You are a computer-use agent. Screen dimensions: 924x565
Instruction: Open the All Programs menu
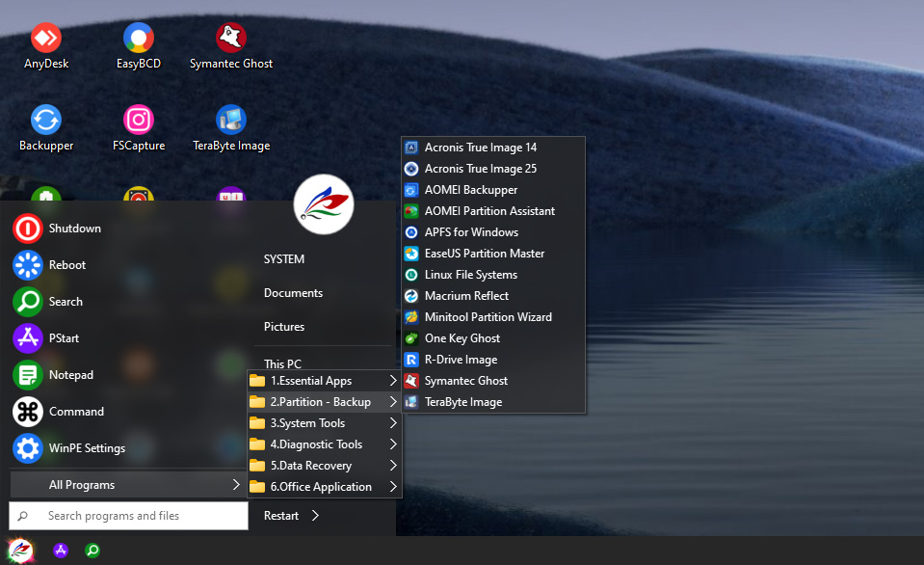click(125, 485)
